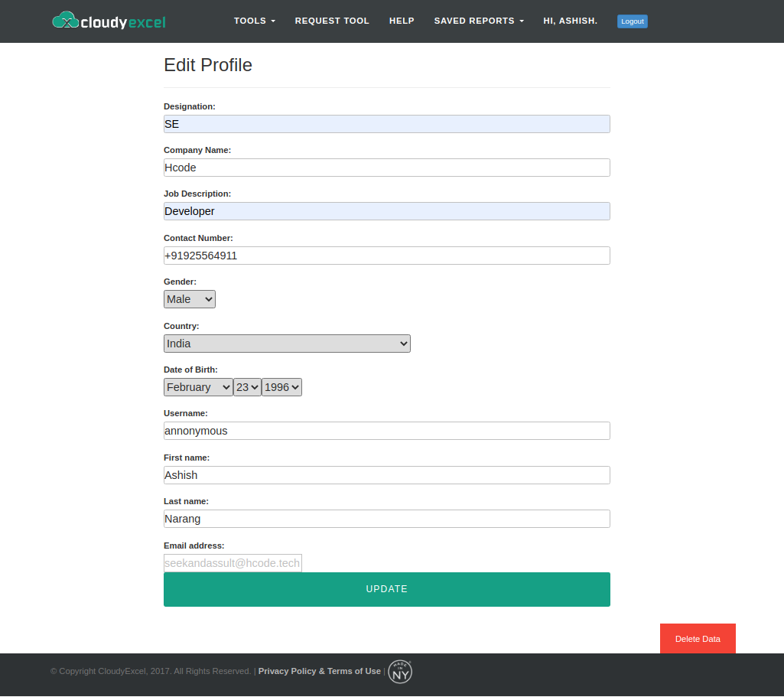This screenshot has width=784, height=697.
Task: Click the Username input field
Action: click(x=386, y=431)
